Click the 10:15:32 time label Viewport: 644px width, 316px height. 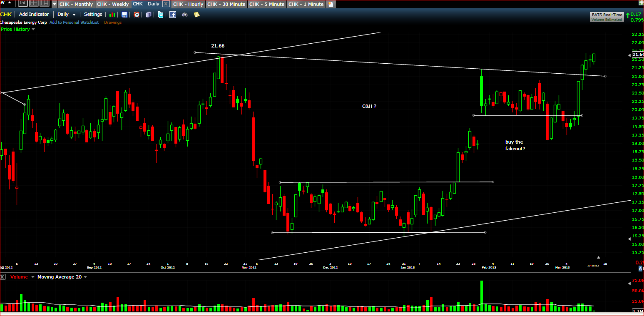(593, 266)
